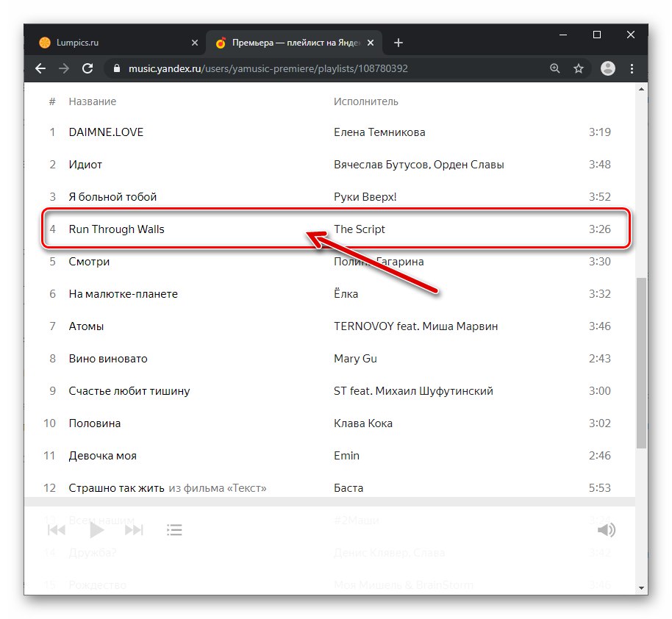Open the Chrome profile avatar
This screenshot has height=619, width=672.
607,68
